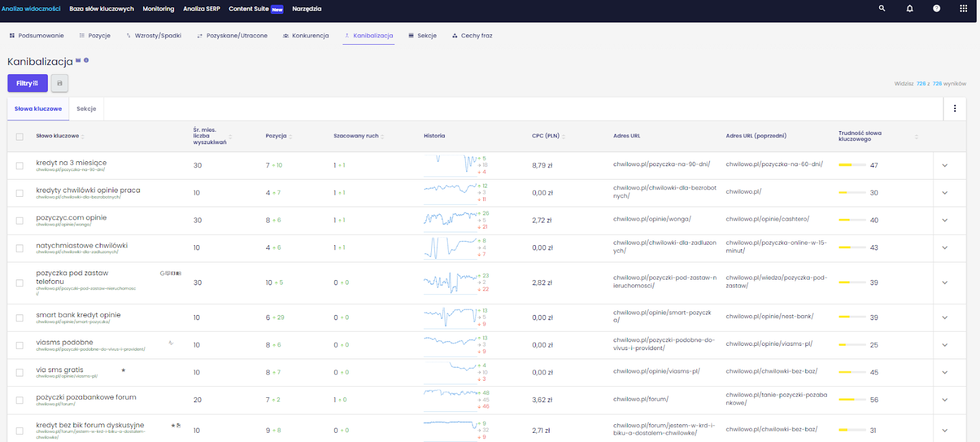Expand the viasms podobne row
The width and height of the screenshot is (980, 442).
click(x=944, y=345)
